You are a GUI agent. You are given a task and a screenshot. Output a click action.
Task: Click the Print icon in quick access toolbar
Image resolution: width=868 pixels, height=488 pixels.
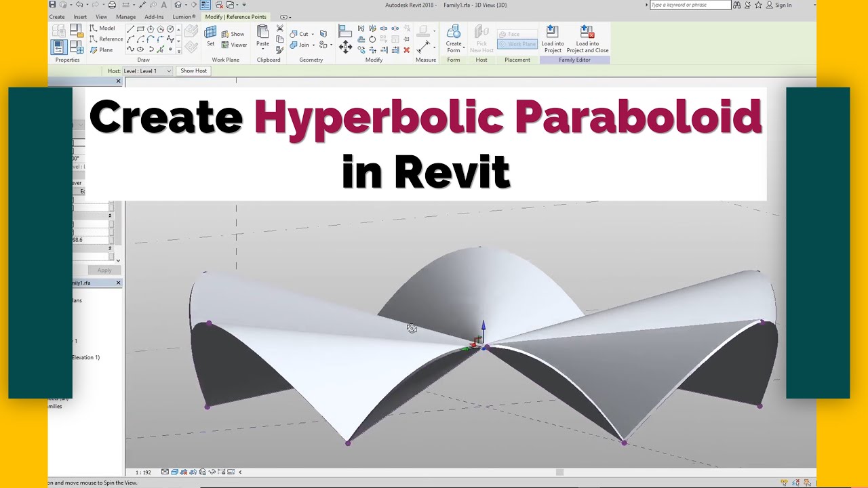point(112,4)
